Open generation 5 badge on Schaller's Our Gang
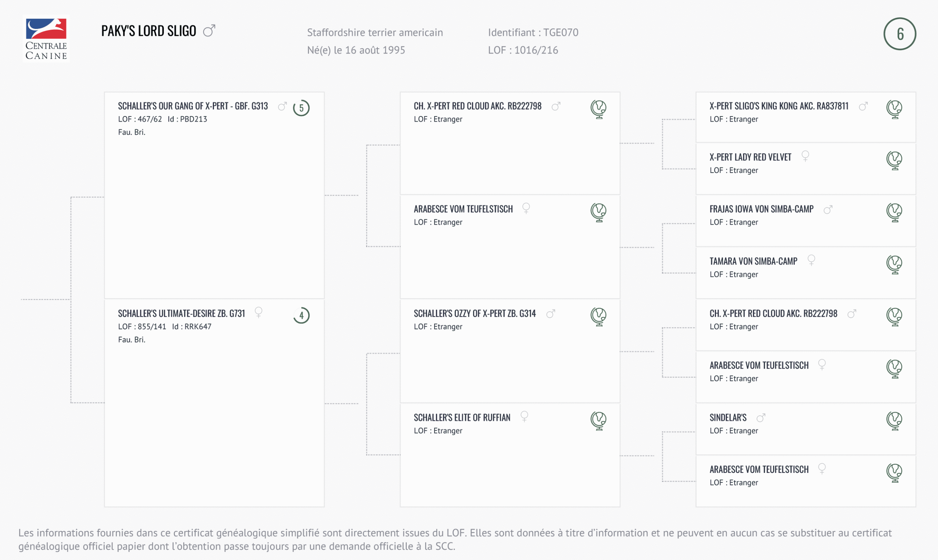This screenshot has height=560, width=938. click(x=301, y=108)
